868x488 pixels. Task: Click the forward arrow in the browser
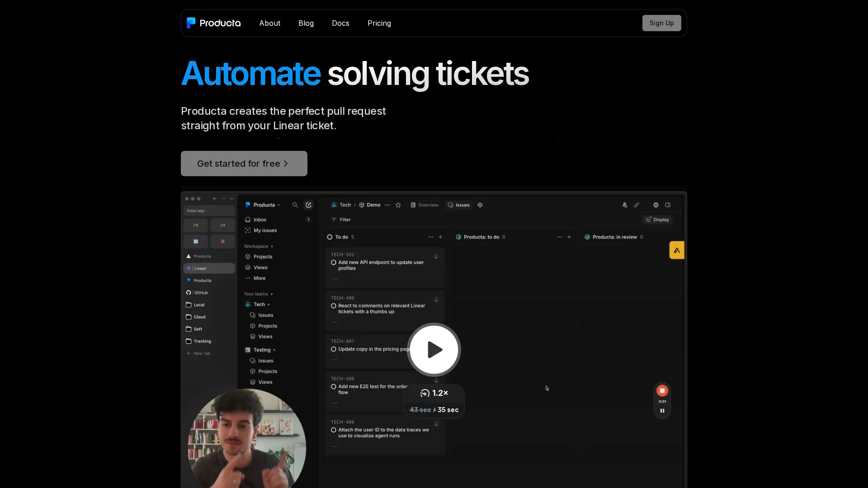[223, 198]
